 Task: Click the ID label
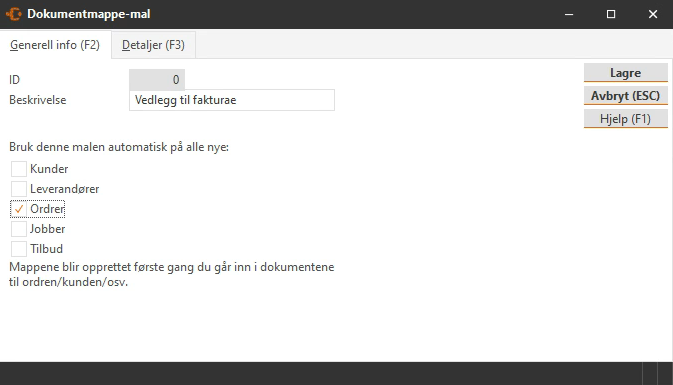(x=15, y=80)
